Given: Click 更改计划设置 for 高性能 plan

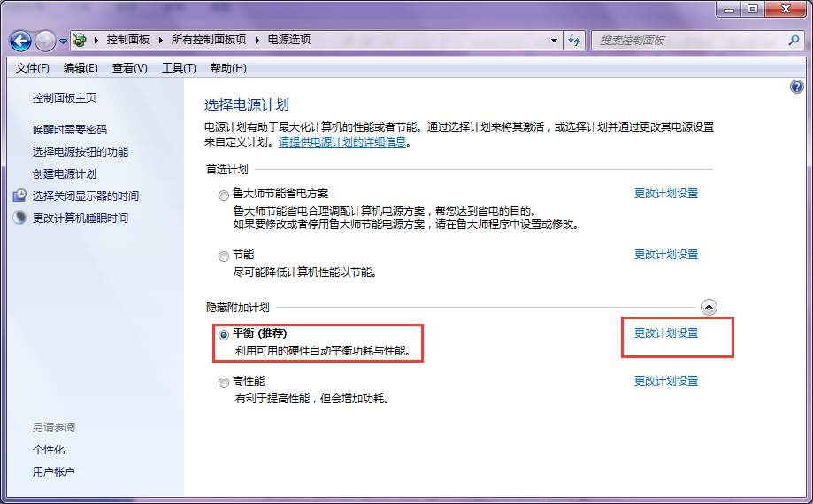Looking at the screenshot, I should point(666,381).
